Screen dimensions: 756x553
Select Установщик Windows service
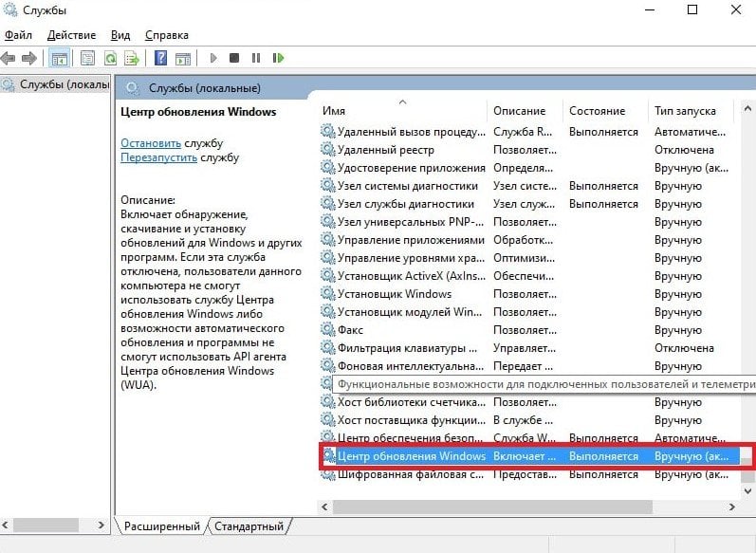click(x=528, y=294)
